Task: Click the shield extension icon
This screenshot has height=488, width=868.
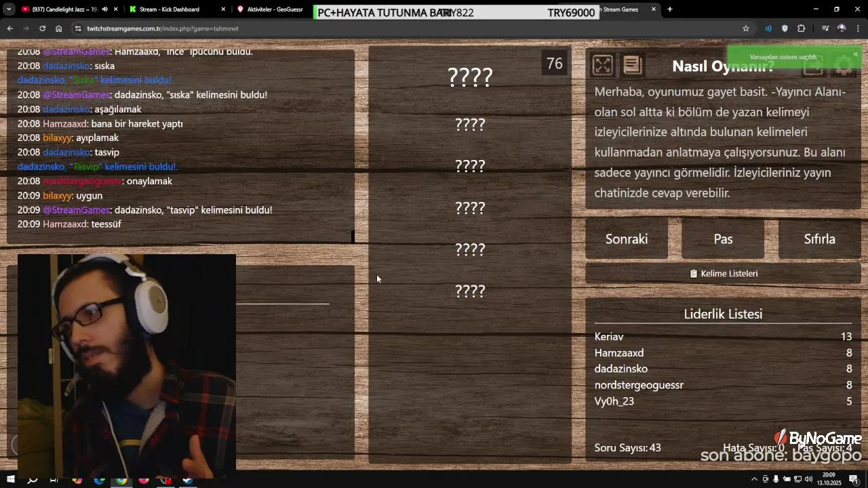Action: pyautogui.click(x=785, y=28)
